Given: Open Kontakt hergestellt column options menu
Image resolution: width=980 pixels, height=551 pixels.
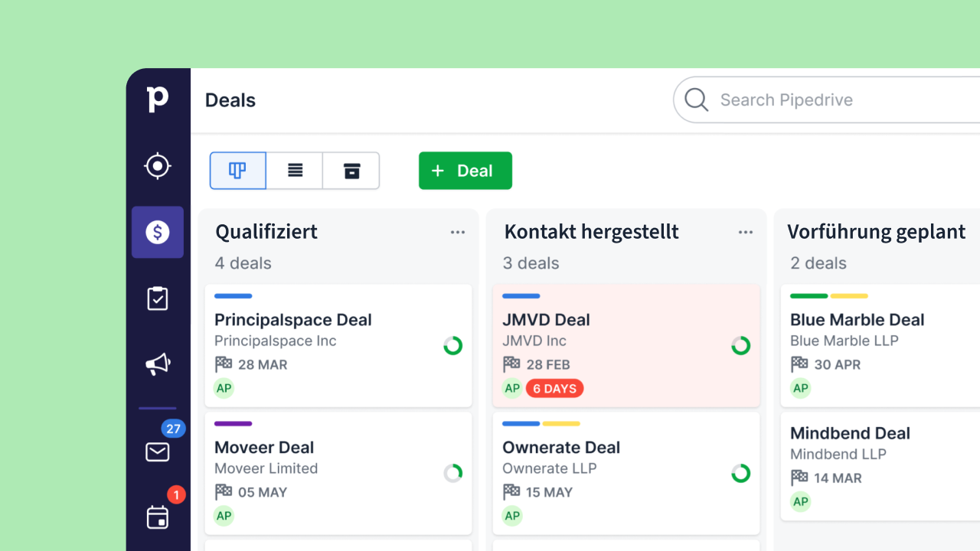Looking at the screenshot, I should point(746,233).
